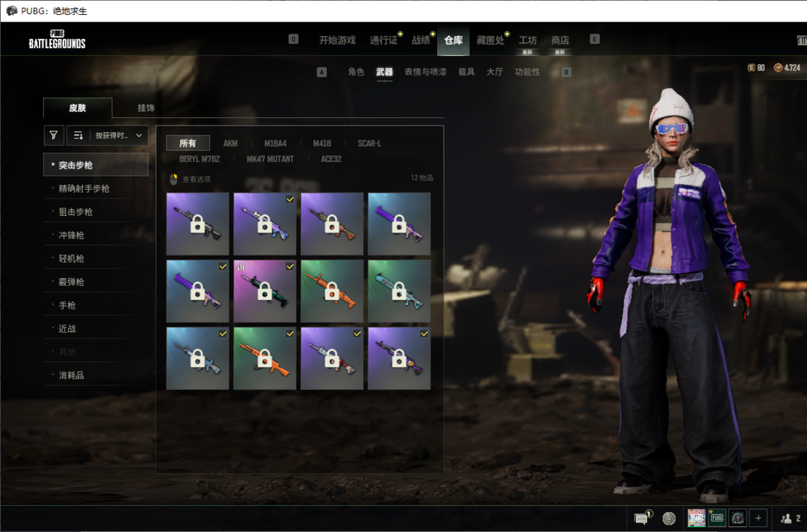The width and height of the screenshot is (807, 532).
Task: Click the PUBG Battlegrounds logo
Action: pyautogui.click(x=57, y=40)
